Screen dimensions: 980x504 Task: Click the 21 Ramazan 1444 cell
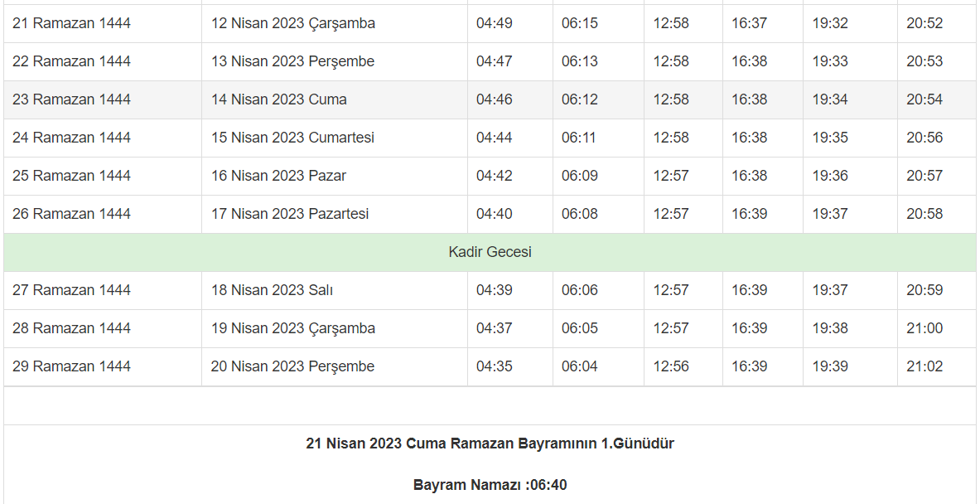pyautogui.click(x=71, y=23)
